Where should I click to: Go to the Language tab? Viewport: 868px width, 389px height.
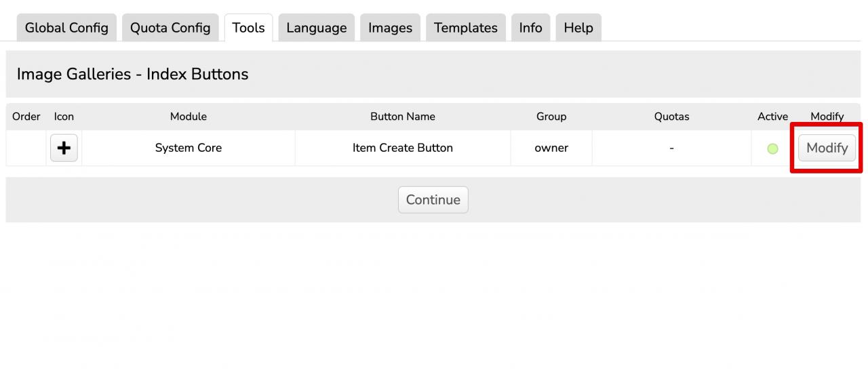316,28
